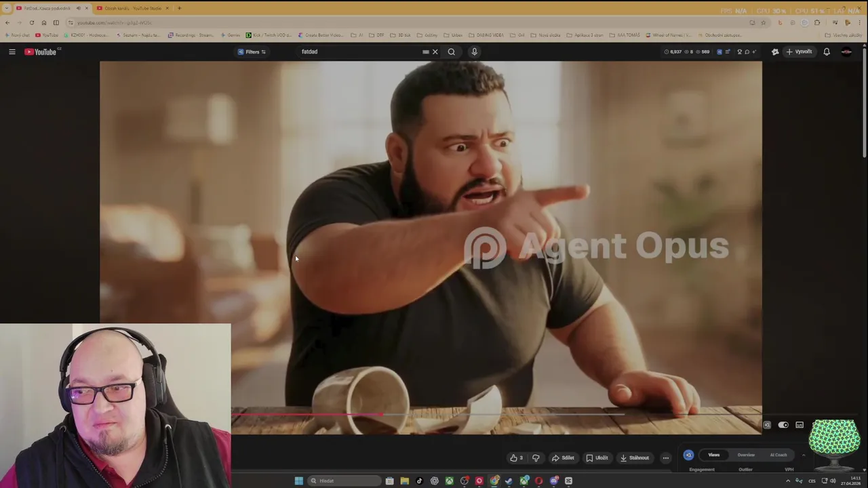Toggle the autoplay switch in player
Image resolution: width=868 pixels, height=488 pixels.
tap(783, 425)
